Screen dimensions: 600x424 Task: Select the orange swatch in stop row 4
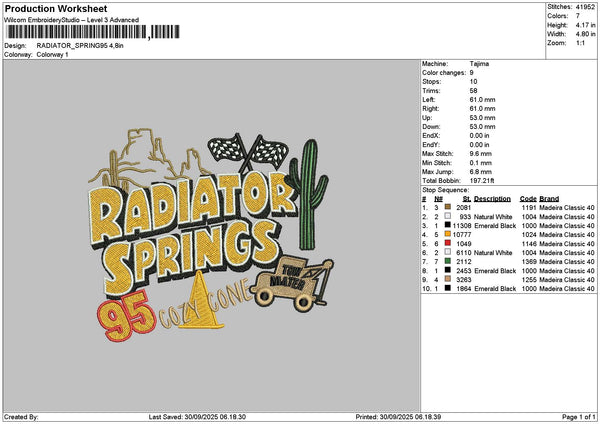(x=447, y=234)
